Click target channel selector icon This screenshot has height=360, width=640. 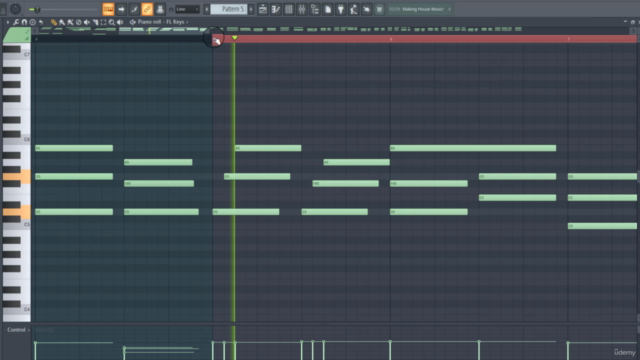coord(133,22)
